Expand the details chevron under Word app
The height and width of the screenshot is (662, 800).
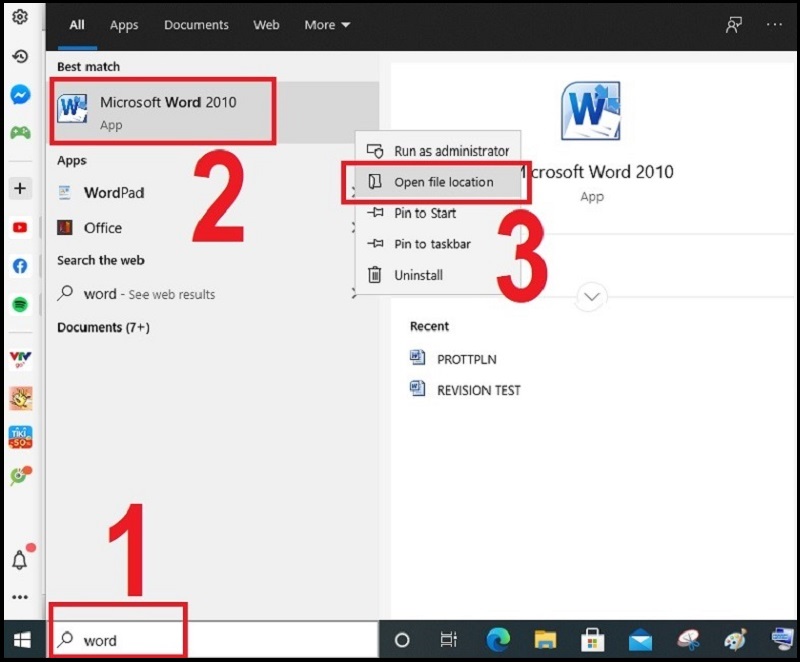coord(592,297)
